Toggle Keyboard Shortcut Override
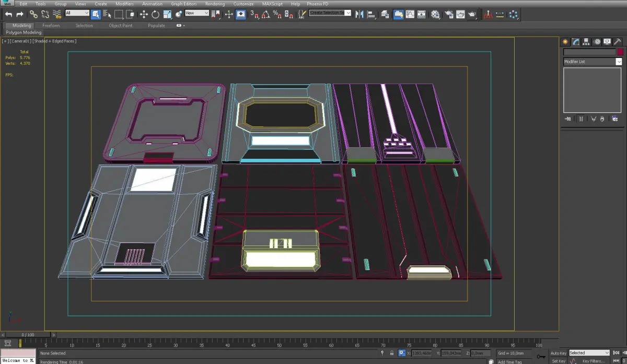 click(x=240, y=14)
